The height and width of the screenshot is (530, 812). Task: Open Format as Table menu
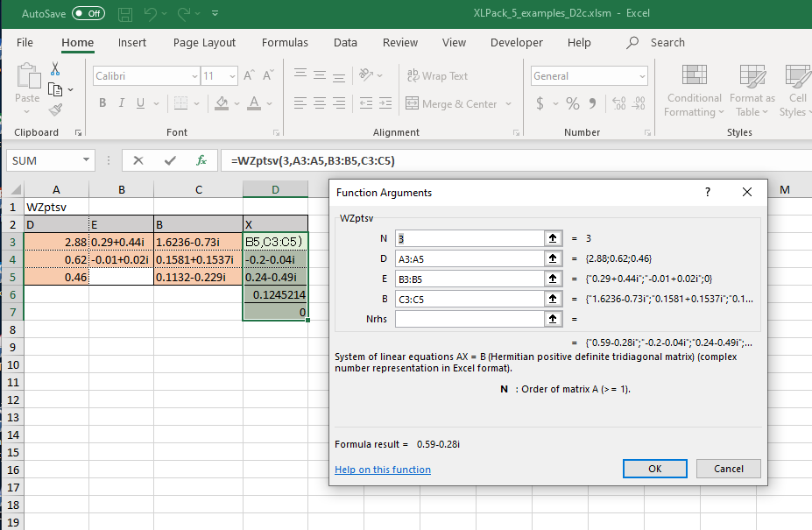coord(752,90)
